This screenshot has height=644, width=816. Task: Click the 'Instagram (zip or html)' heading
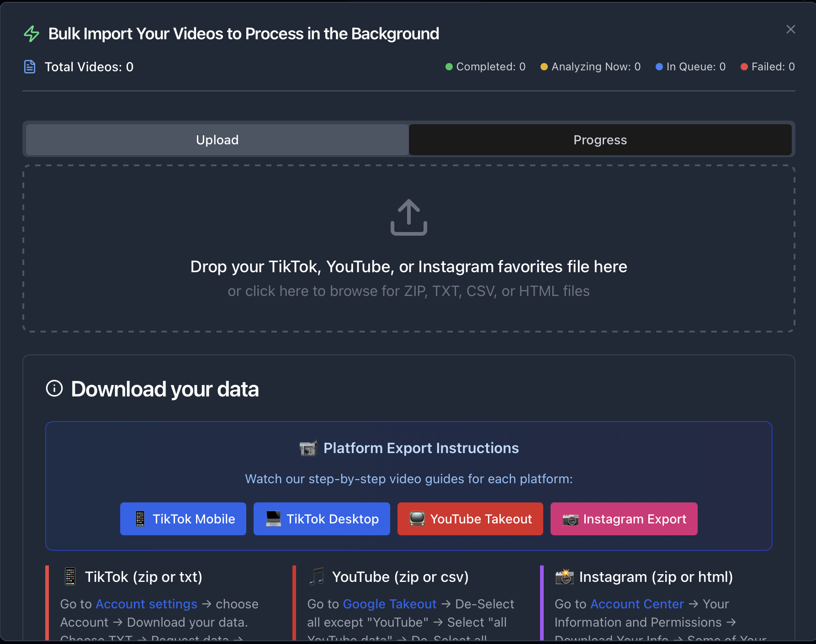click(656, 577)
